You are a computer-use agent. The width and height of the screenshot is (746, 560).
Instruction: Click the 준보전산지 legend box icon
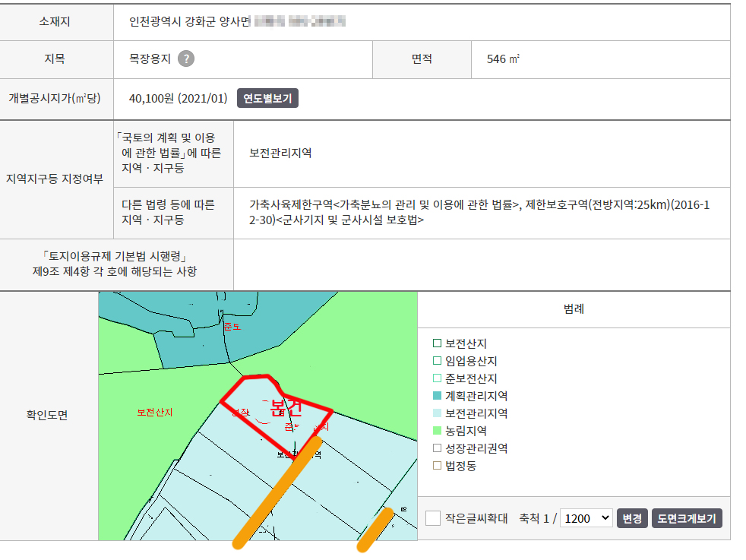point(437,378)
